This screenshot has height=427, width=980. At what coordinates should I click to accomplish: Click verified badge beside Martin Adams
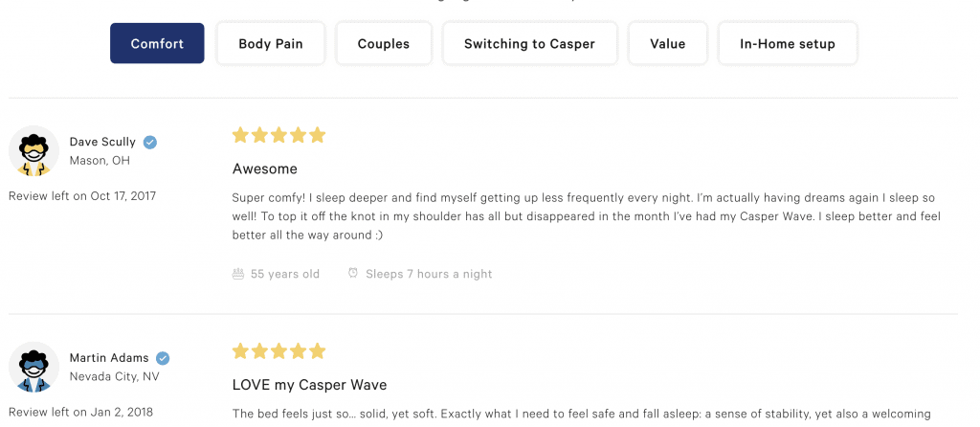click(164, 358)
